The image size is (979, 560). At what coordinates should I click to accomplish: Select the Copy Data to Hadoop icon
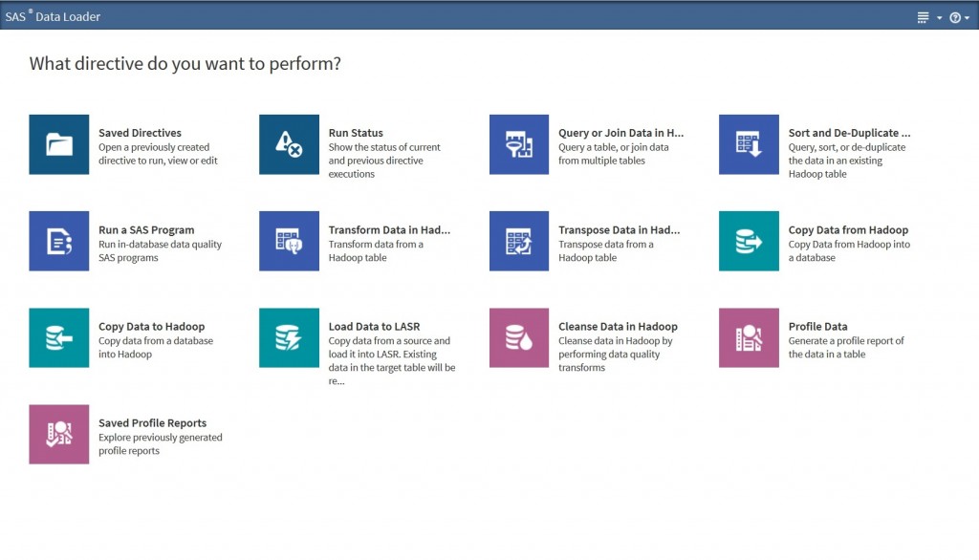click(x=58, y=337)
